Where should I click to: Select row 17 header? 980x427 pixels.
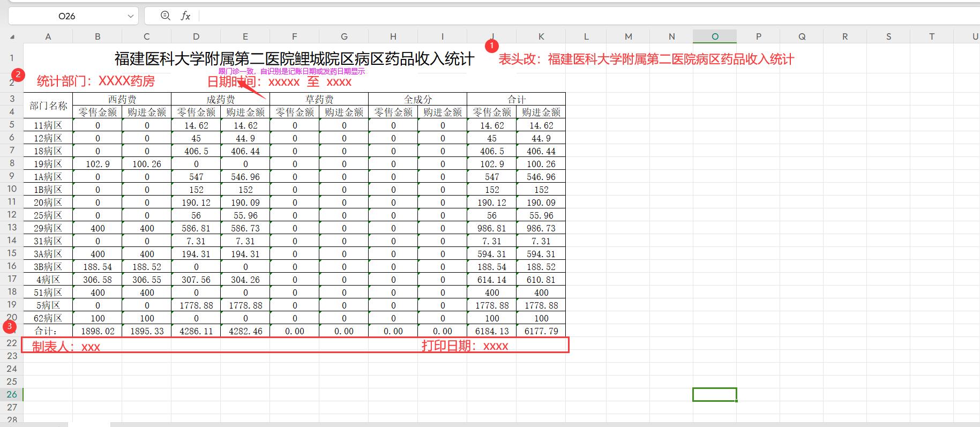point(12,279)
